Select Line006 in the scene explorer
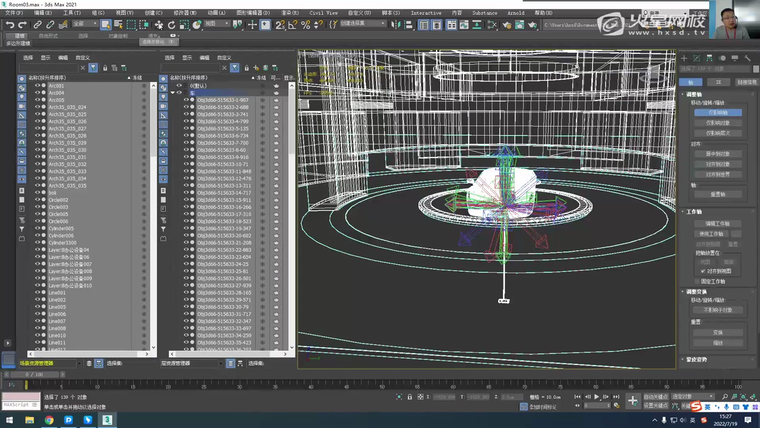The height and width of the screenshot is (428, 760). [x=58, y=314]
